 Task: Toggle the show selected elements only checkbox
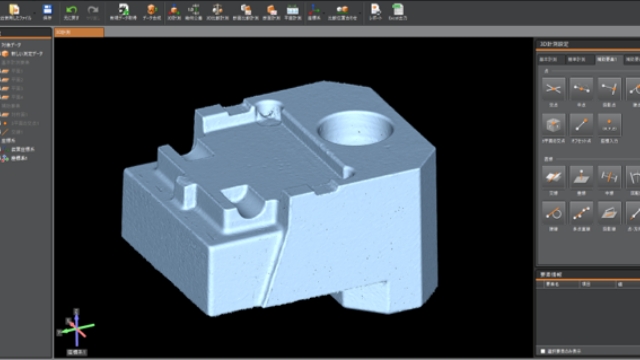tap(543, 351)
